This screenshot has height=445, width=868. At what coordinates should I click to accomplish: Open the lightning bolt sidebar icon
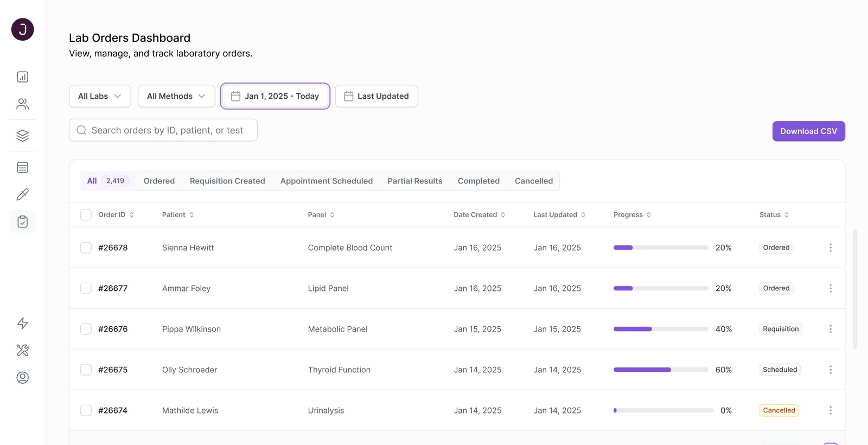(23, 323)
